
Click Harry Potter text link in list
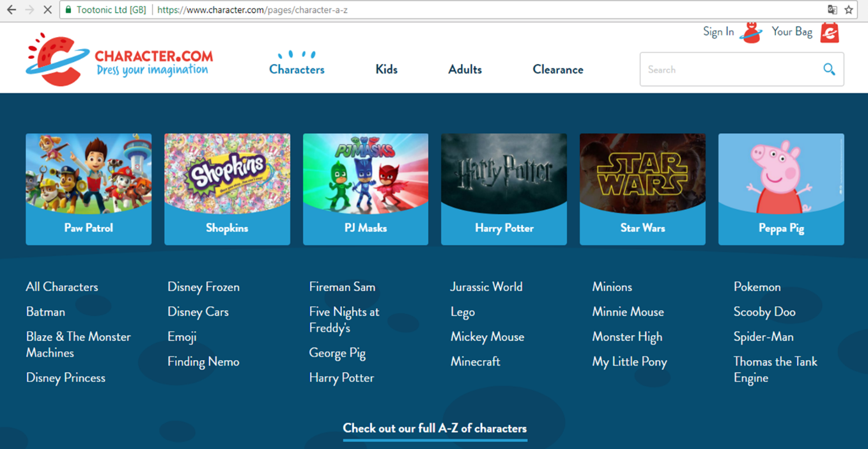[x=341, y=377]
